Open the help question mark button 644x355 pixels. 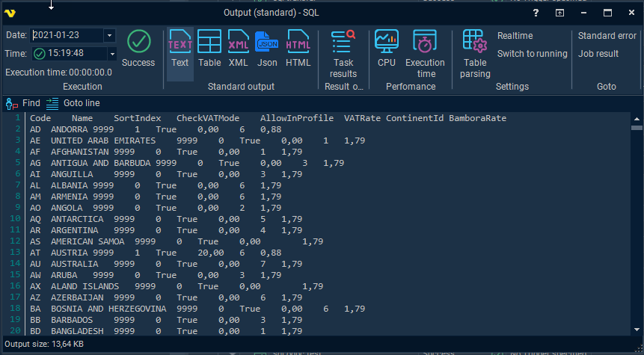coord(536,13)
